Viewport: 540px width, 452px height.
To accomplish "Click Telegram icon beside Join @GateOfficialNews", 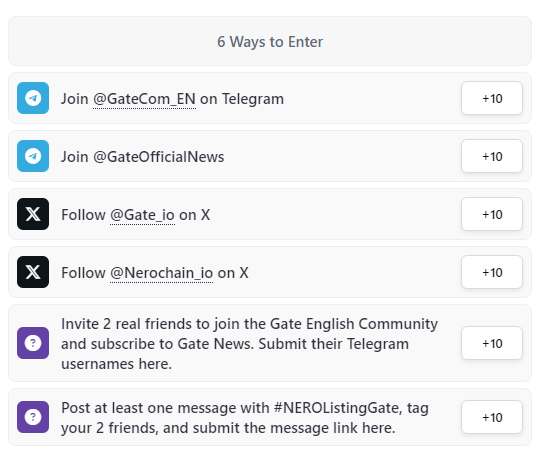I will [x=33, y=156].
